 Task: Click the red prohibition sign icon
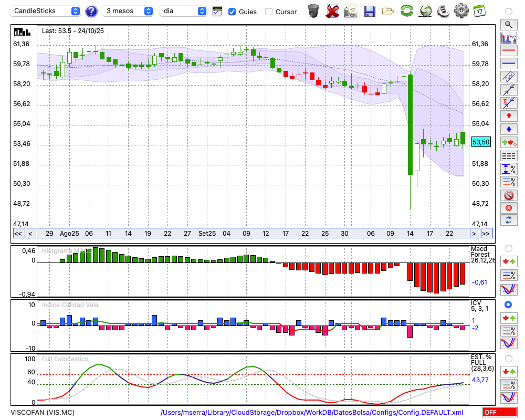pos(508,195)
